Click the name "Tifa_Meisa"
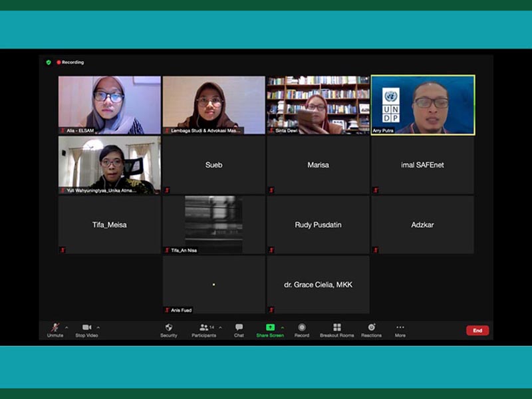 (110, 225)
